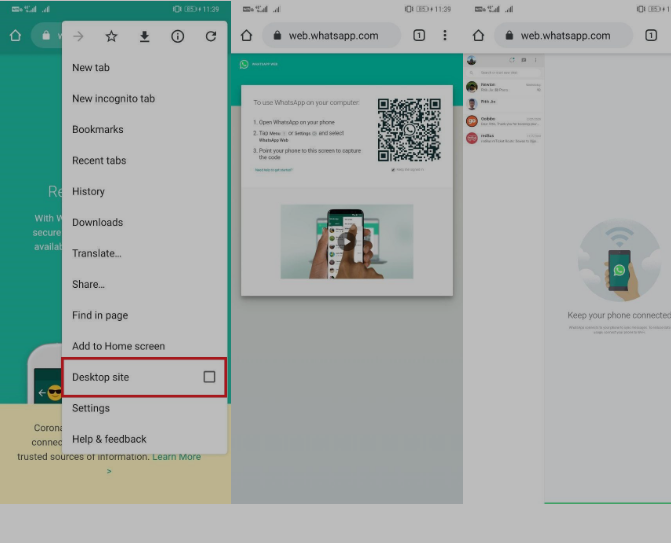Viewport: 671px width, 543px height.
Task: Open Bookmarks menu item
Action: click(144, 129)
